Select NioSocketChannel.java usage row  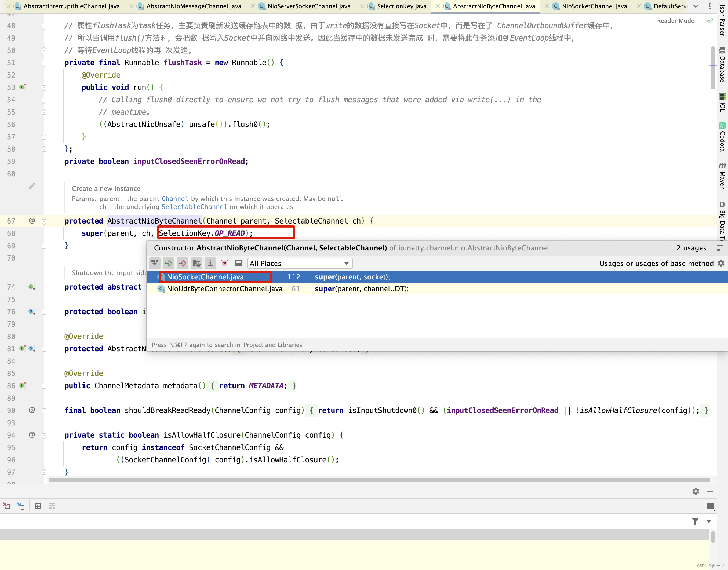(x=437, y=277)
